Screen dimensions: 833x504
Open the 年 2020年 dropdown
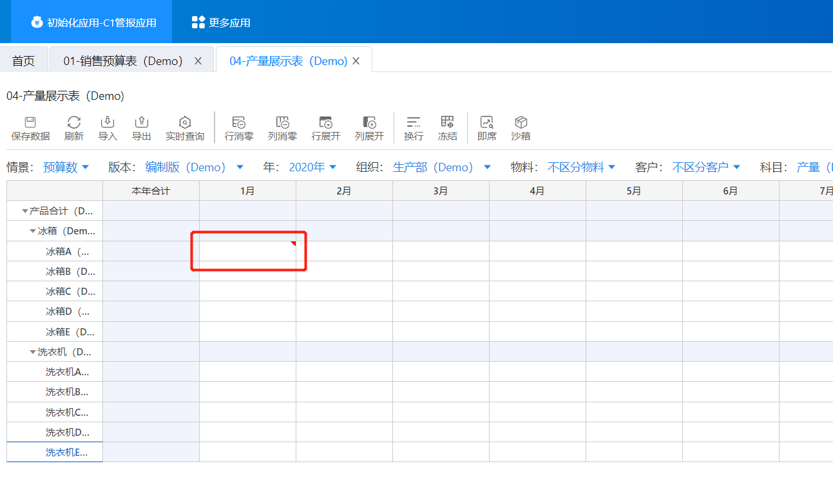(x=312, y=167)
